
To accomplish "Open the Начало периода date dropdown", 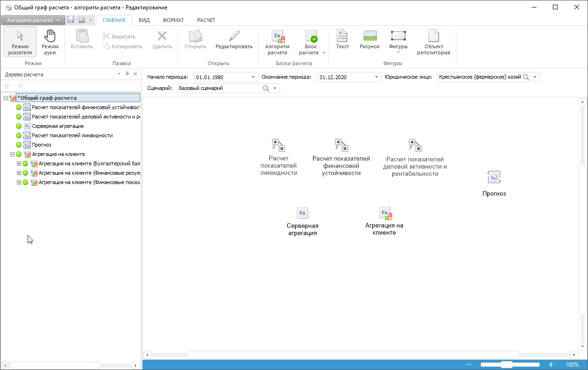I will [x=253, y=77].
